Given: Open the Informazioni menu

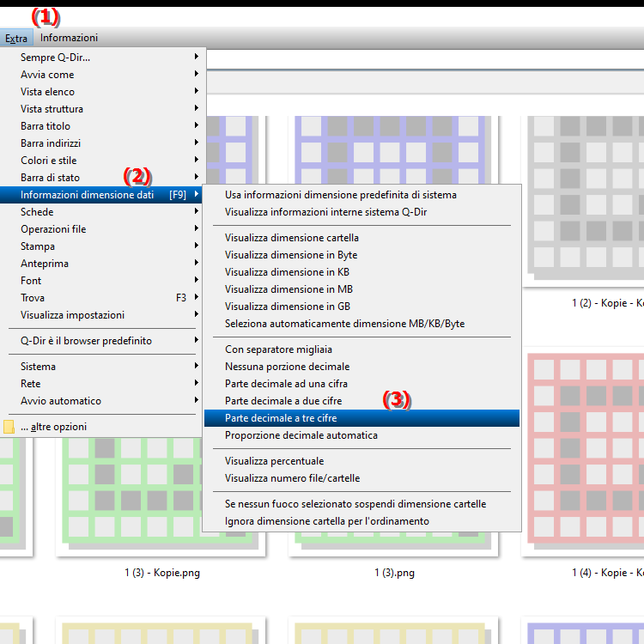Looking at the screenshot, I should click(69, 38).
